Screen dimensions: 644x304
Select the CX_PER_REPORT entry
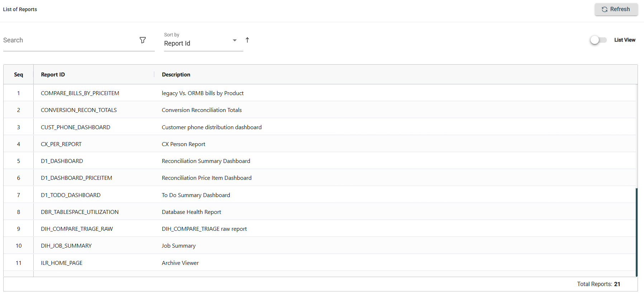(61, 144)
